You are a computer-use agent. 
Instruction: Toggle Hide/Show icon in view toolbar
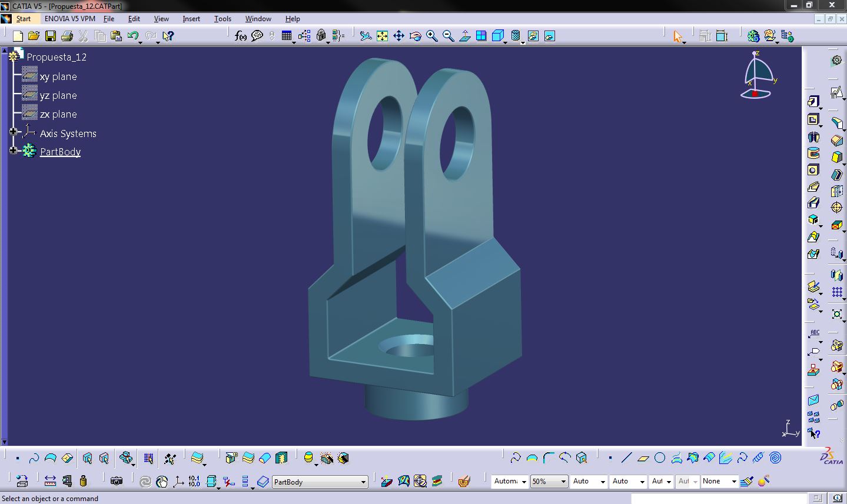(x=533, y=36)
